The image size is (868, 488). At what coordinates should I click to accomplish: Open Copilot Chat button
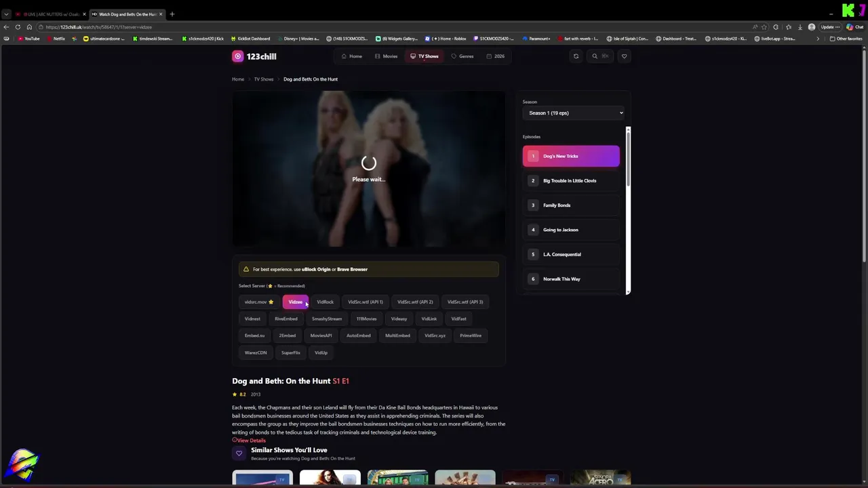point(854,27)
